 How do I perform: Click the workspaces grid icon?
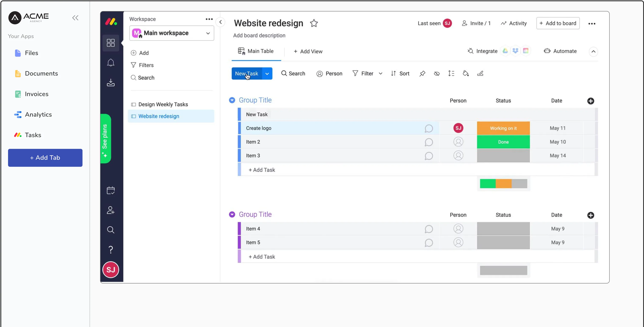(110, 43)
